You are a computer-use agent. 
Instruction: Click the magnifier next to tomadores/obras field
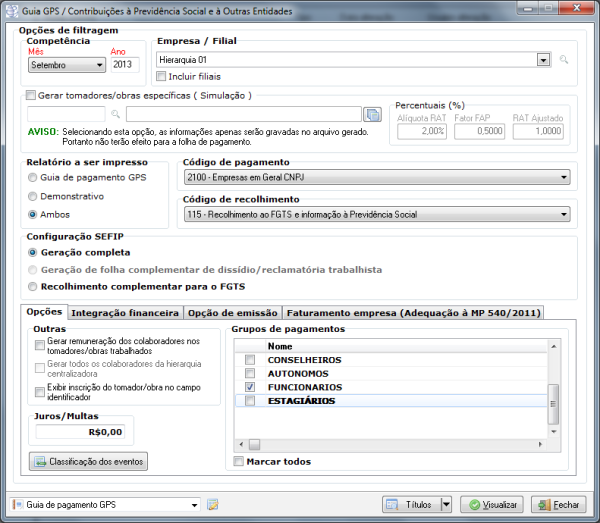pyautogui.click(x=116, y=115)
